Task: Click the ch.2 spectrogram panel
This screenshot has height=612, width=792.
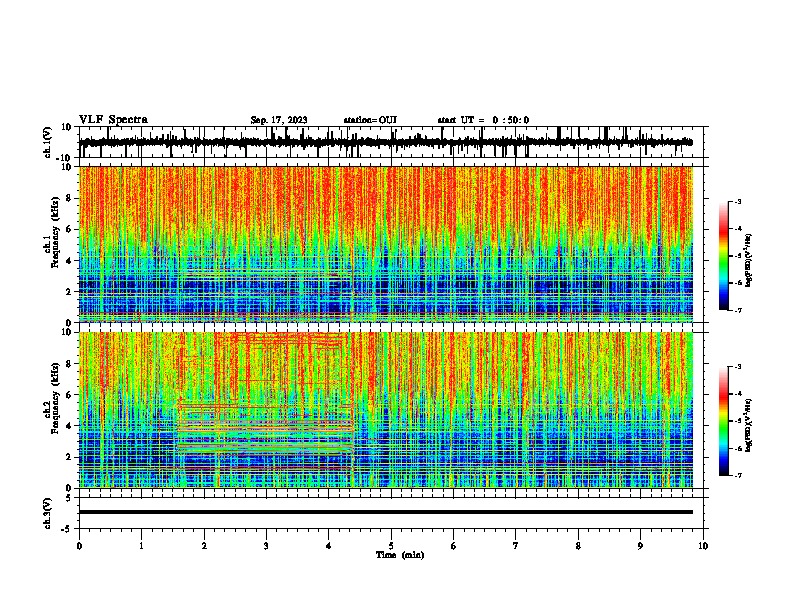Action: 386,410
